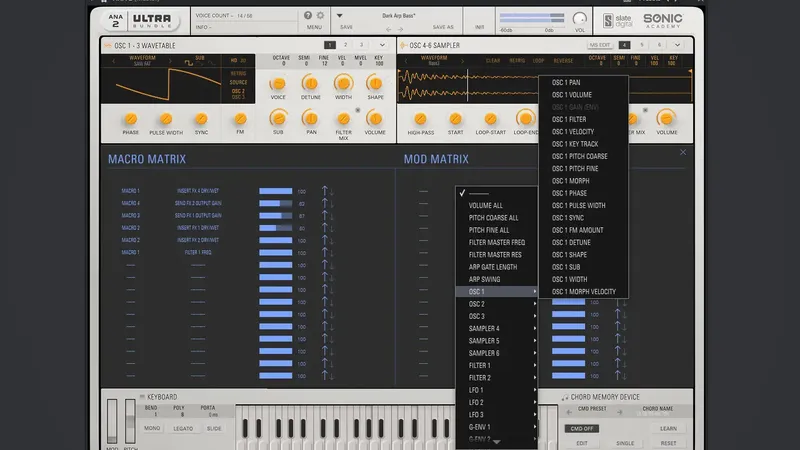Screen dimensions: 800x450
Task: Click the Slate Digital logo
Action: click(x=618, y=20)
